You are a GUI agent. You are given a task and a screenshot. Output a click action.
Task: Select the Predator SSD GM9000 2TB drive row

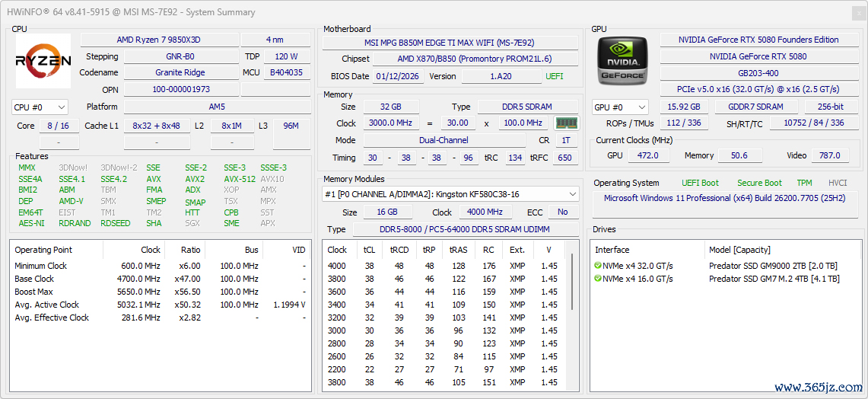click(725, 266)
